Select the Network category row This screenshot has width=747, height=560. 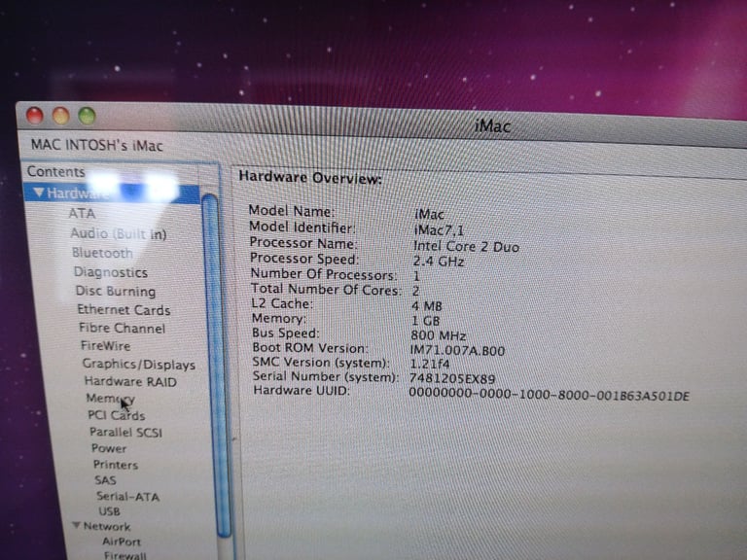click(x=107, y=527)
